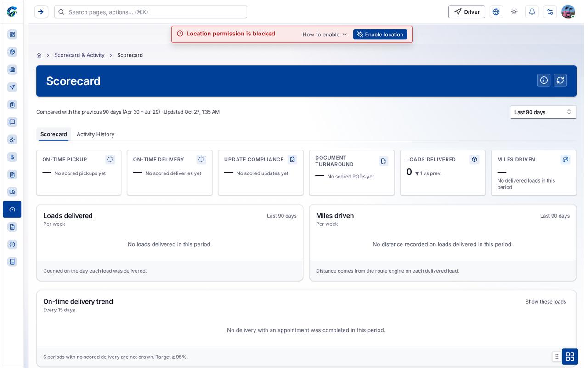Viewport: 588px width, 368px height.
Task: Open the alert circle icon in sidebar
Action: click(12, 244)
